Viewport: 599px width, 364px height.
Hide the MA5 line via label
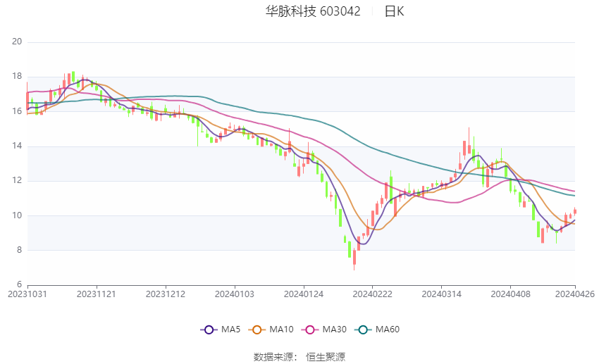[x=230, y=330]
